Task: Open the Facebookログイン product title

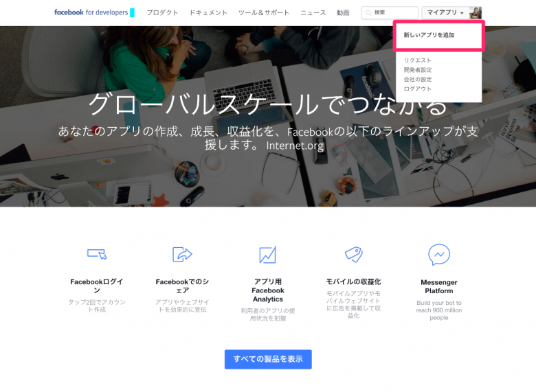Action: click(97, 286)
